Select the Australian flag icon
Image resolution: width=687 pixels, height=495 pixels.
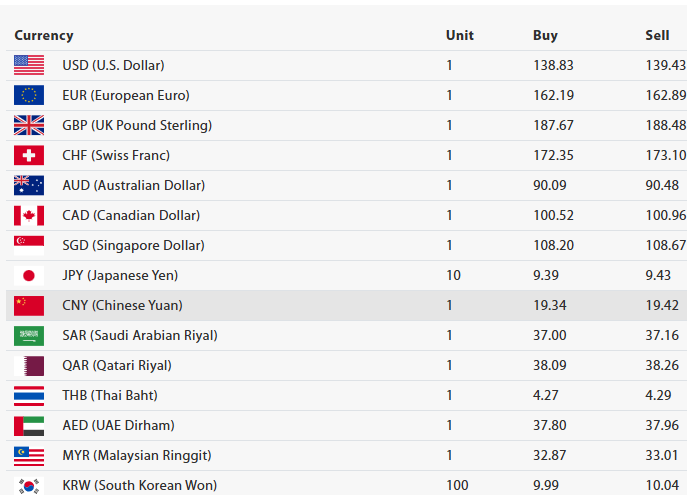(x=29, y=185)
